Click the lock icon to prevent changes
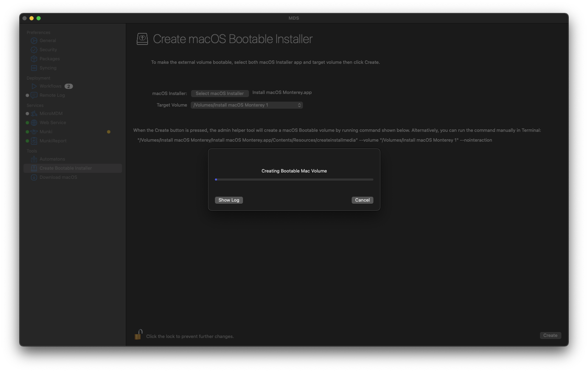This screenshot has width=588, height=372. [138, 334]
